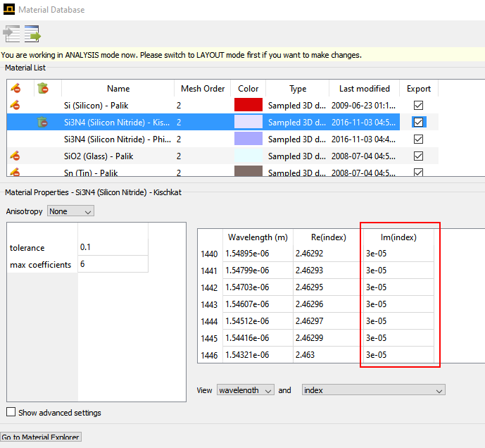Expand the index view type dropdown
The height and width of the screenshot is (448, 485).
click(373, 390)
